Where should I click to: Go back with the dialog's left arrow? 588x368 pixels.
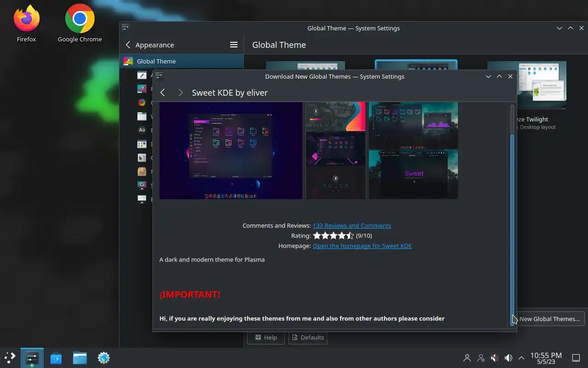pos(162,92)
